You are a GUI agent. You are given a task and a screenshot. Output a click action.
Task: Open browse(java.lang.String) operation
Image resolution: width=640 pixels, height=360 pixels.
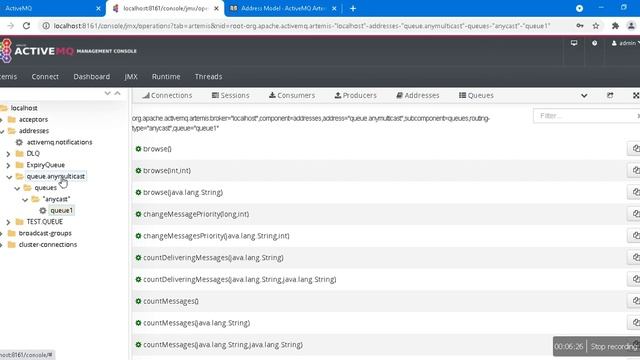click(x=183, y=192)
